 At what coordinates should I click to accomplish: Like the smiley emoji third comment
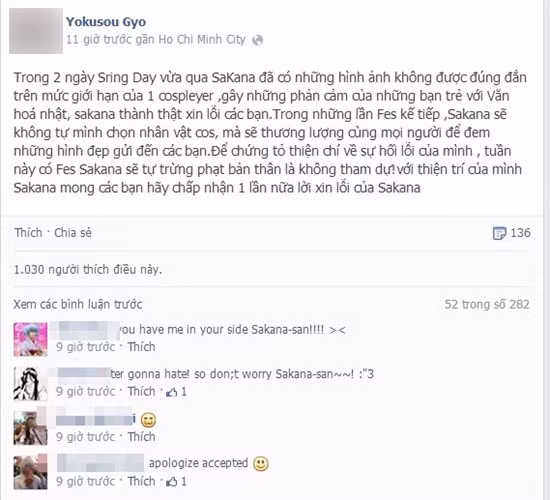[x=141, y=437]
